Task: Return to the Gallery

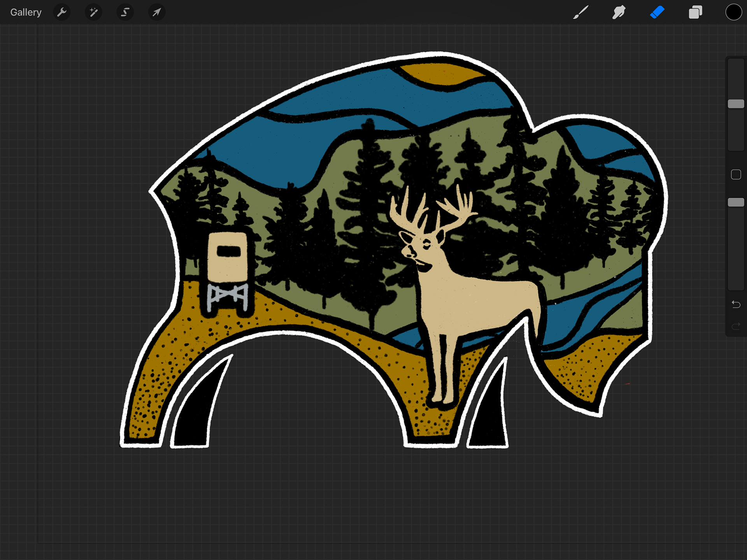Action: pyautogui.click(x=26, y=12)
